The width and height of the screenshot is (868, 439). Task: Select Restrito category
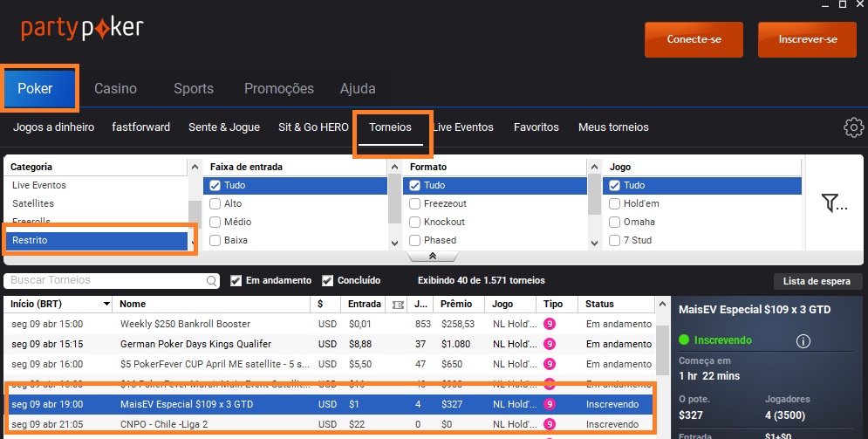pos(98,240)
